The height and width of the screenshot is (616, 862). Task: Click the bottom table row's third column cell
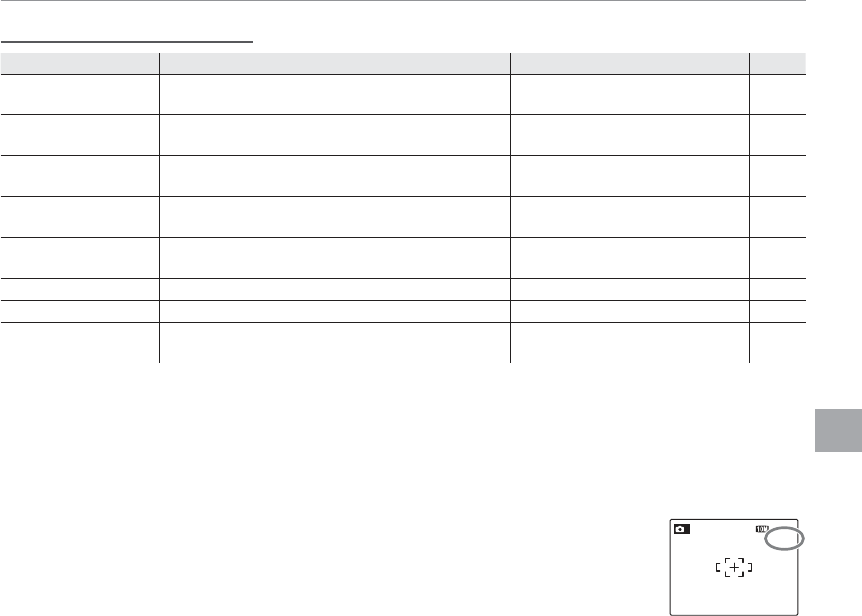(629, 342)
